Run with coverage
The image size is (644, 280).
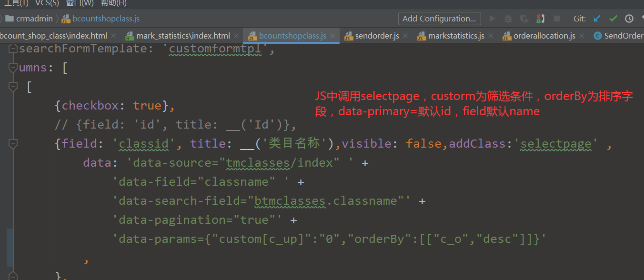point(524,19)
